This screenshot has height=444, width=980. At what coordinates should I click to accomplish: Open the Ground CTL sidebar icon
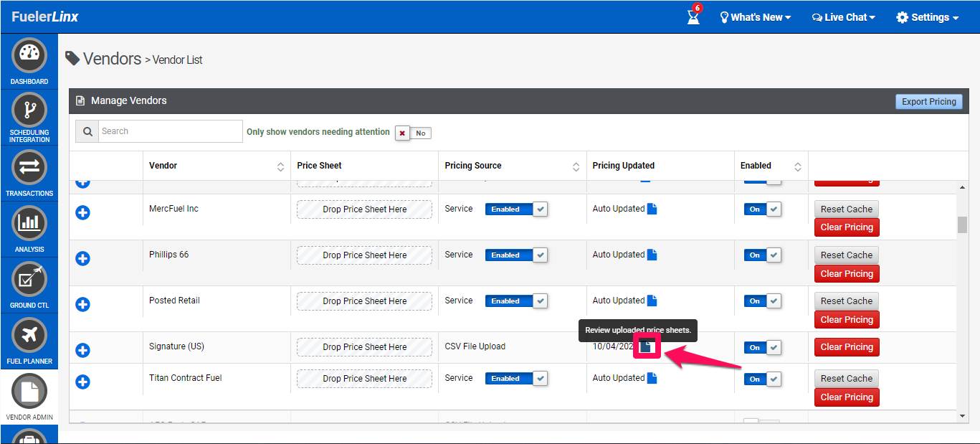29,279
